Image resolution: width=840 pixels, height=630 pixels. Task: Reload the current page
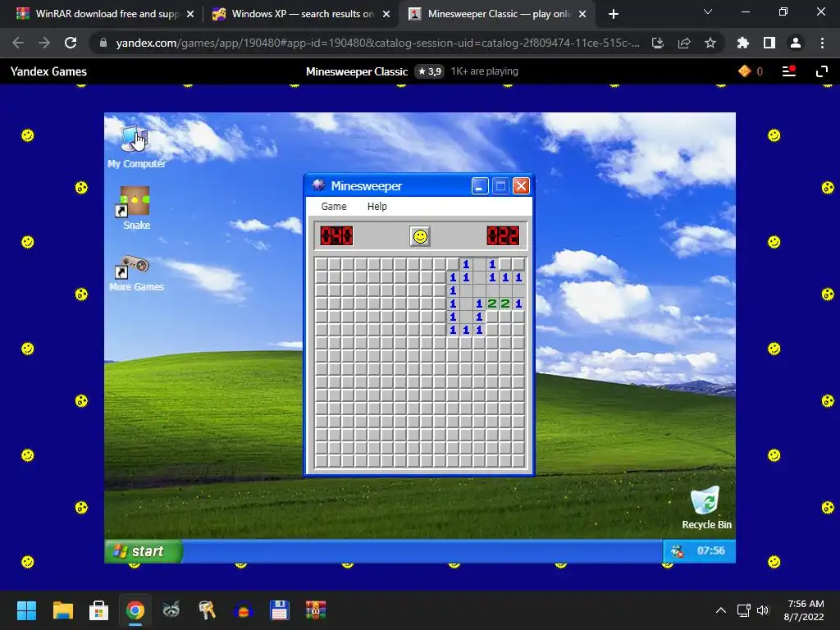tap(71, 43)
